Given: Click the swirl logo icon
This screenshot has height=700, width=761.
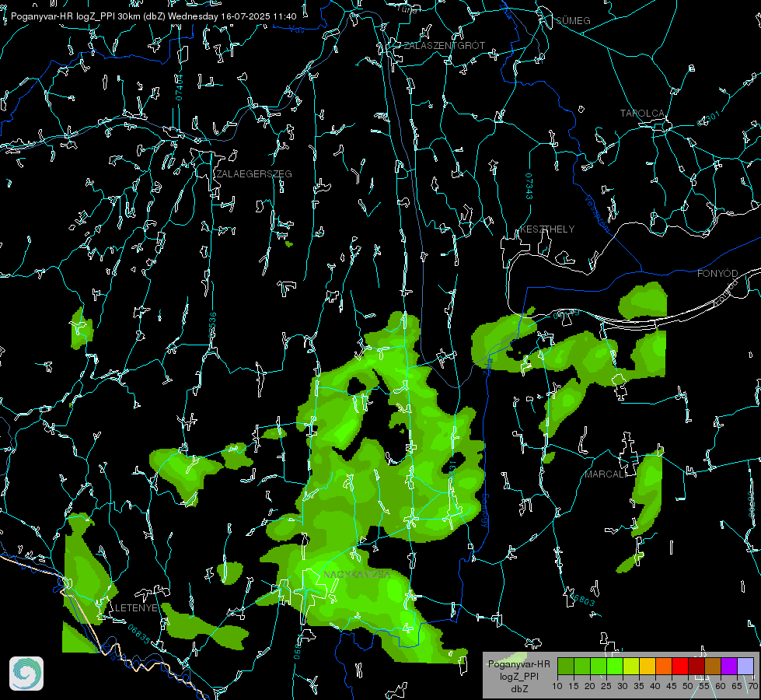Looking at the screenshot, I should pos(26,674).
